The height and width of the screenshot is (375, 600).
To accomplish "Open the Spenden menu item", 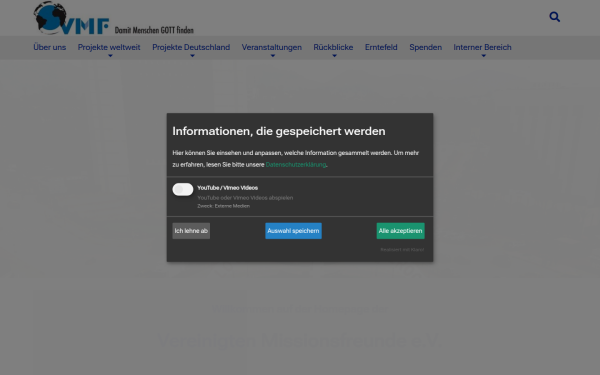I will [426, 47].
